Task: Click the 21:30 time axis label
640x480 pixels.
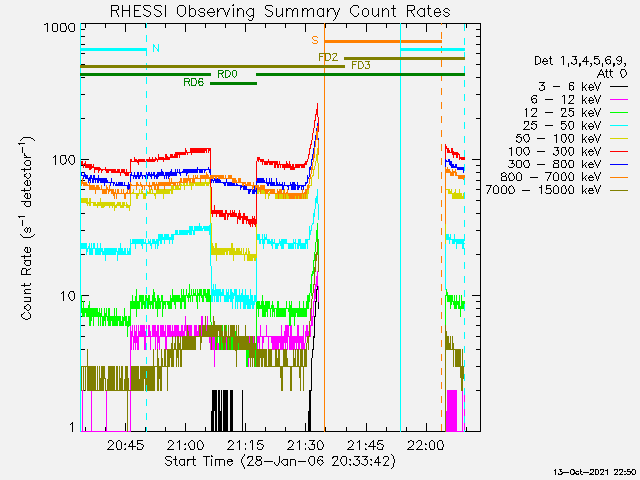Action: coord(306,445)
